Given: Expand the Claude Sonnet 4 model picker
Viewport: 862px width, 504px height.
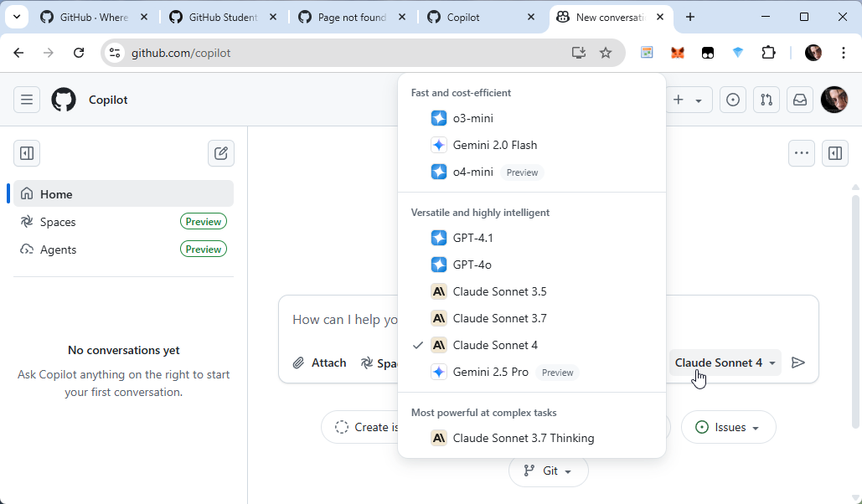Looking at the screenshot, I should pos(725,363).
